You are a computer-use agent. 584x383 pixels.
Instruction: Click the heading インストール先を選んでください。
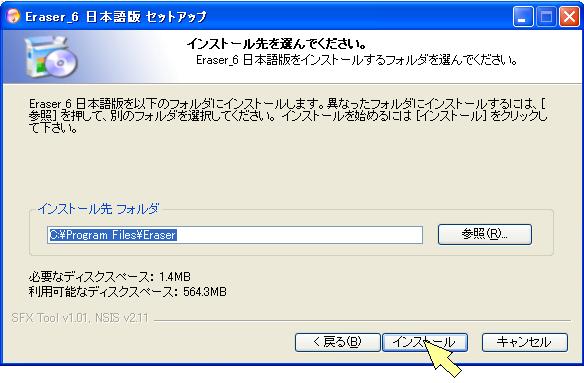pos(277,44)
